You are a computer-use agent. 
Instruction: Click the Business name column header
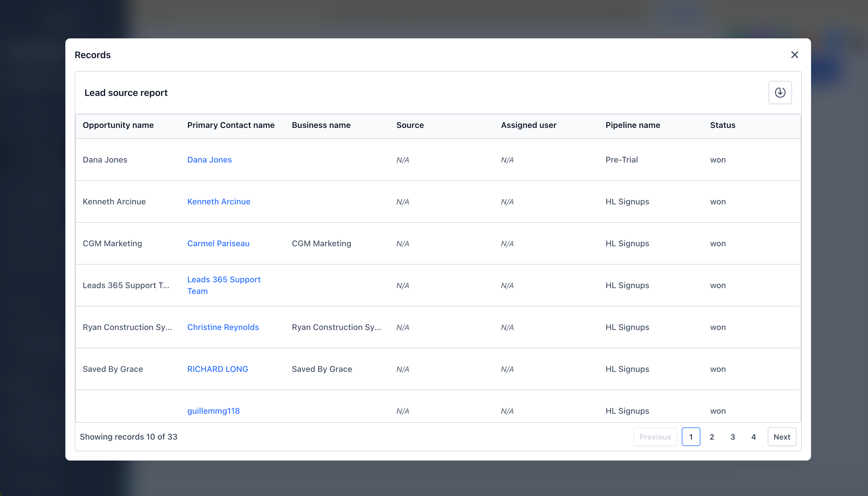321,125
